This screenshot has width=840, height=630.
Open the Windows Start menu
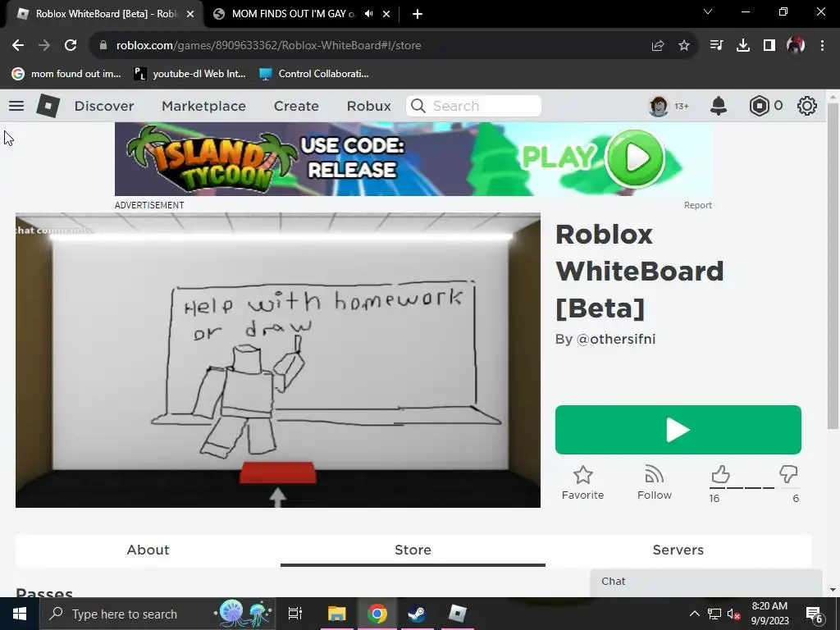point(20,614)
